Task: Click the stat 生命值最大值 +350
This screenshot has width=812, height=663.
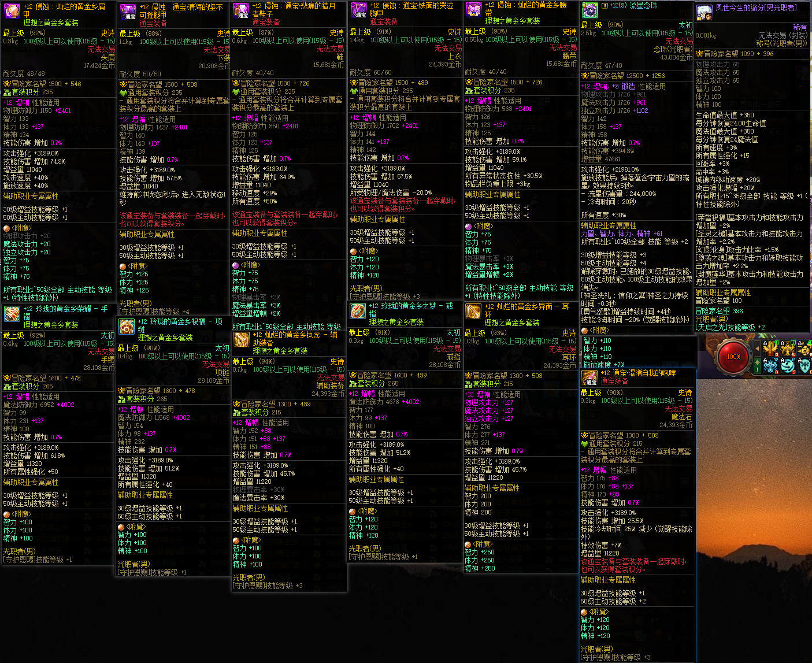Action: [725, 115]
